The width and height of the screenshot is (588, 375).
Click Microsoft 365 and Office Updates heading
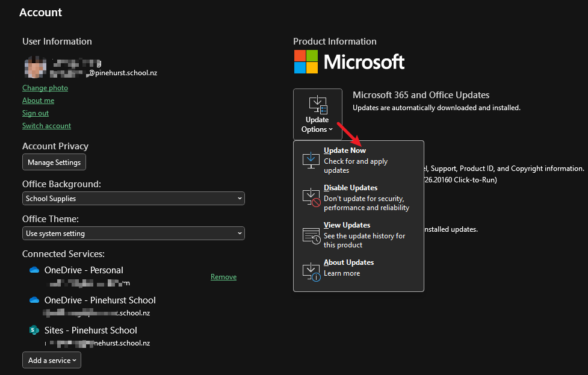(421, 95)
